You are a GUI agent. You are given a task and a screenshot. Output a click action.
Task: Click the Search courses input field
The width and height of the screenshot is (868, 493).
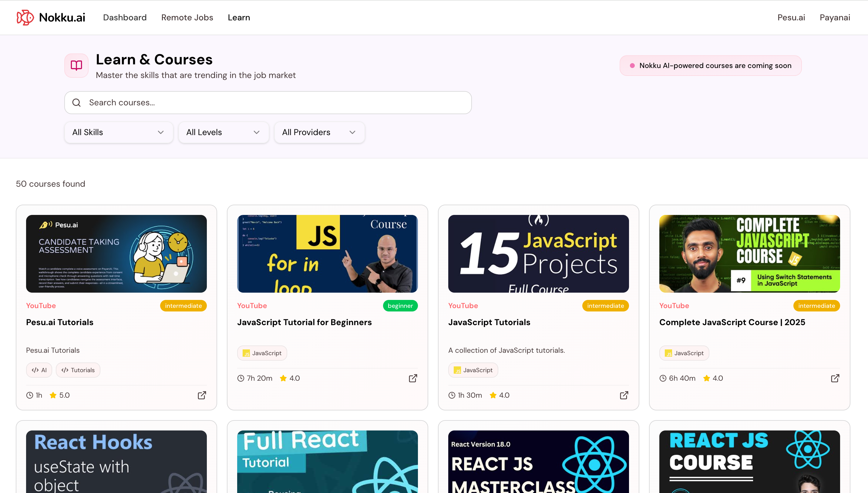[268, 103]
